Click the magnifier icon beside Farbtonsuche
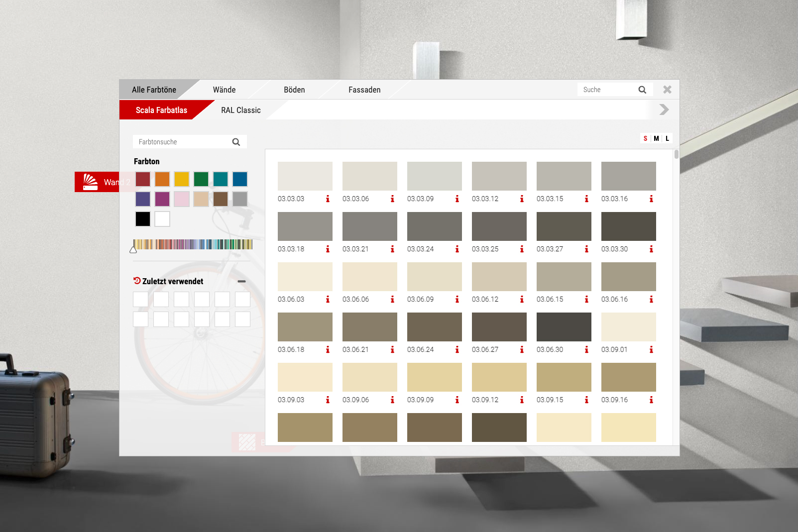The height and width of the screenshot is (532, 798). click(x=236, y=142)
